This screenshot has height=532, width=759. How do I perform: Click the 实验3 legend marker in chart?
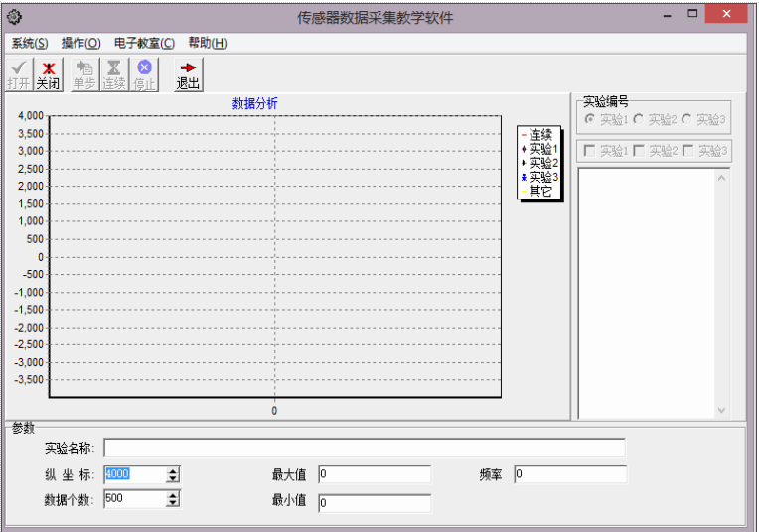[x=524, y=177]
